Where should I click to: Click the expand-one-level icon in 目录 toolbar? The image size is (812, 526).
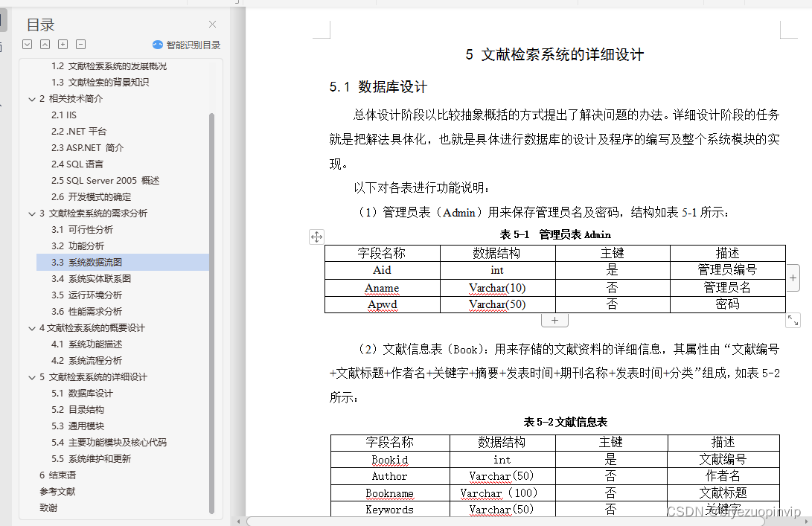pyautogui.click(x=28, y=45)
